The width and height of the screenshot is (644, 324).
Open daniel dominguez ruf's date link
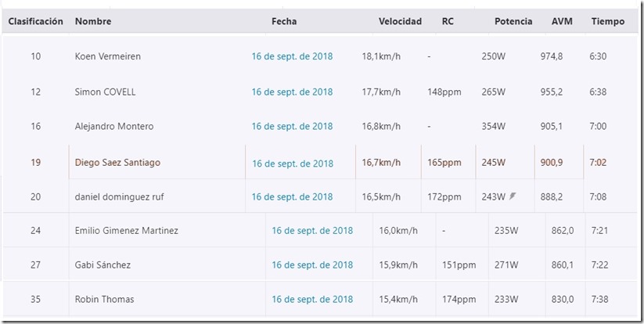pos(293,197)
